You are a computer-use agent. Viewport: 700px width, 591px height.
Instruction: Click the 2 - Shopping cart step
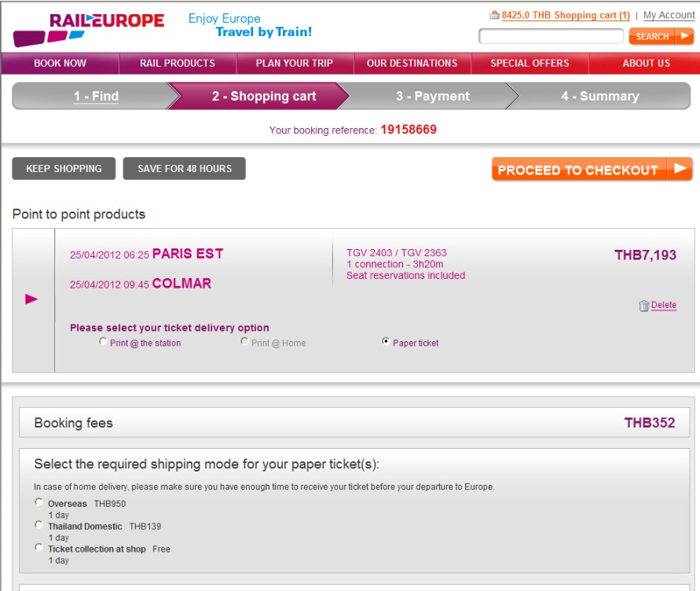coord(264,96)
